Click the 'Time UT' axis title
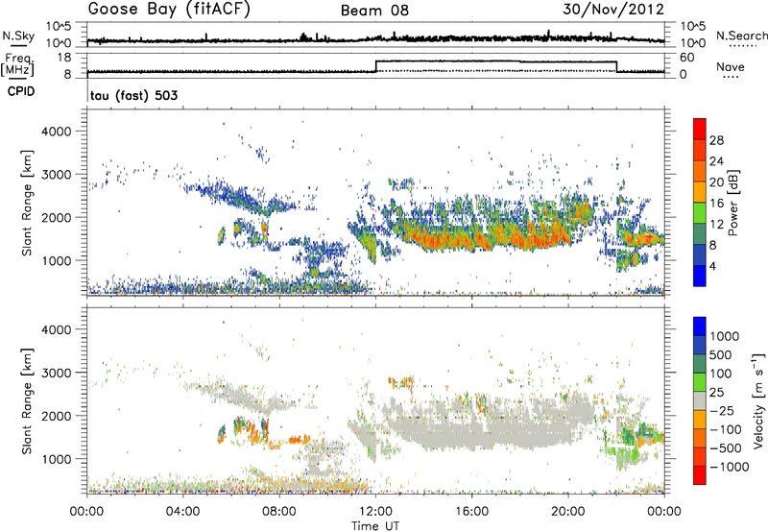 375,526
